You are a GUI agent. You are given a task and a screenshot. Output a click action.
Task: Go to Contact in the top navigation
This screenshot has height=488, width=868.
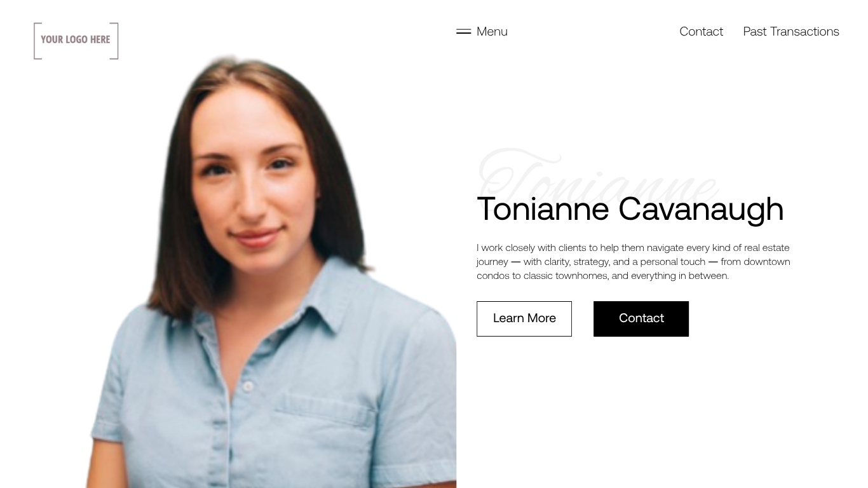(x=701, y=31)
